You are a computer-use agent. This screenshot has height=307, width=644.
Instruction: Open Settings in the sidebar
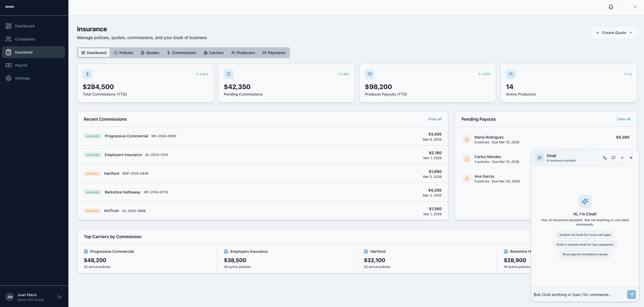pyautogui.click(x=33, y=78)
